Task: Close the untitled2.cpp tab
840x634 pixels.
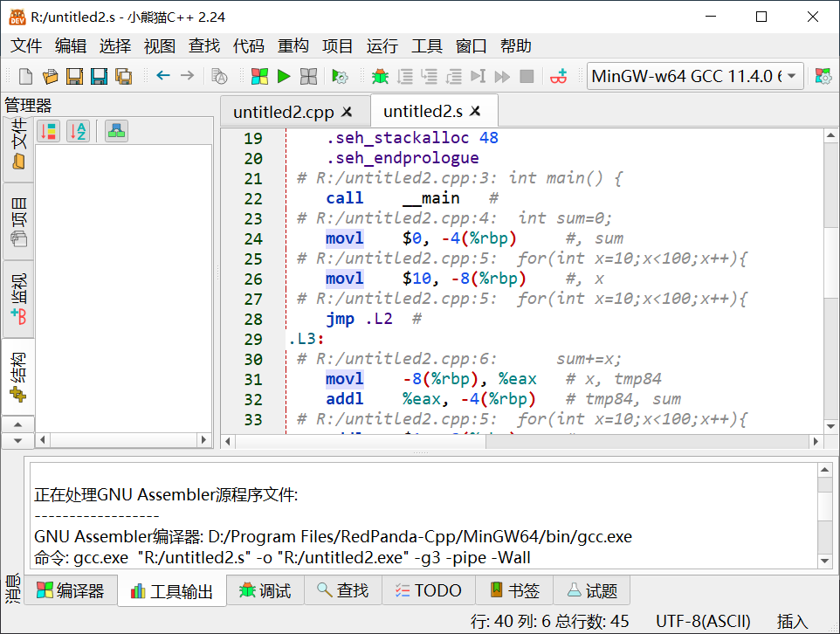Action: (x=348, y=112)
